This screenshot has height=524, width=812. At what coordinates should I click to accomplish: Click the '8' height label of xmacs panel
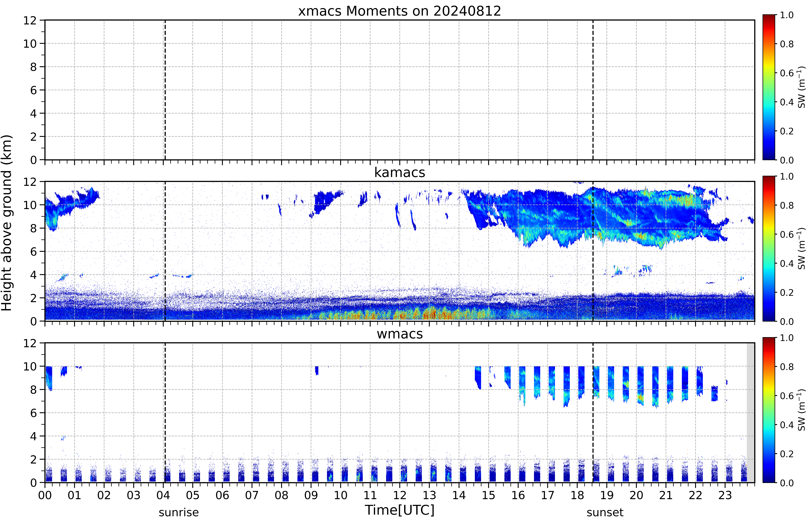[x=33, y=67]
